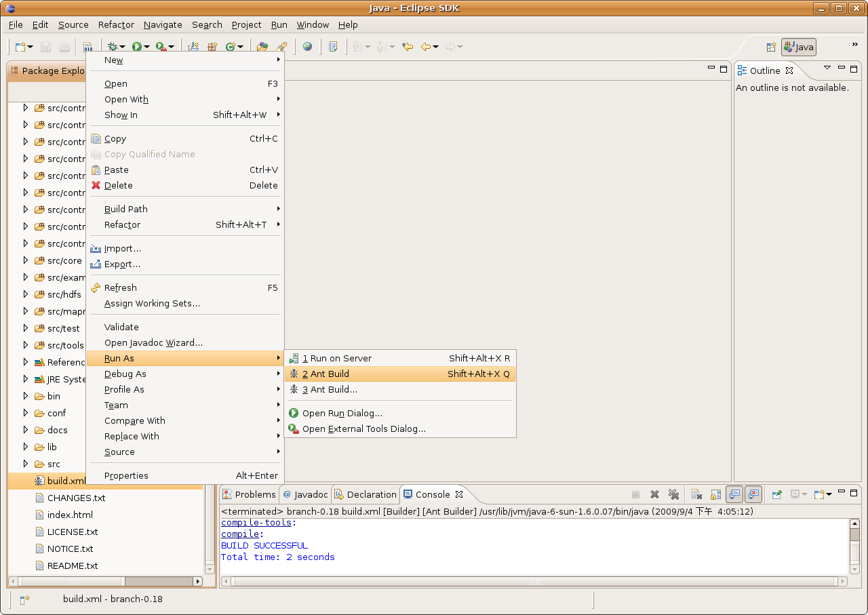The image size is (868, 615).
Task: Click the status bar new-item icon
Action: [x=24, y=599]
